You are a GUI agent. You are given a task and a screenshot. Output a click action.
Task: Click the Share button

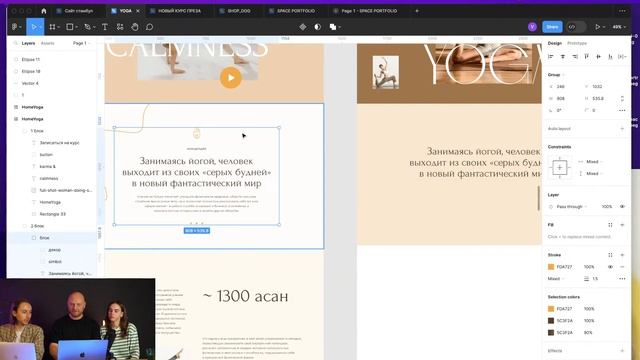coord(552,27)
